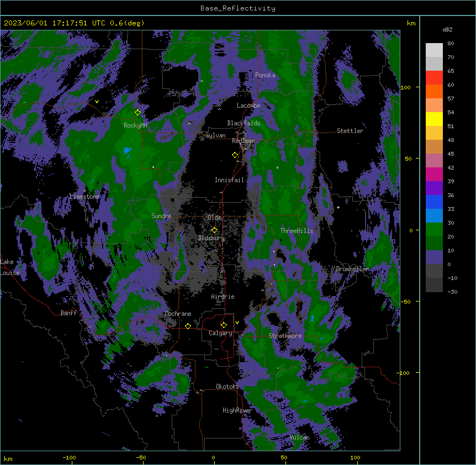This screenshot has width=476, height=465.
Task: Pick the light gray swatch between 80 and 70 dBZ
Action: 434,50
